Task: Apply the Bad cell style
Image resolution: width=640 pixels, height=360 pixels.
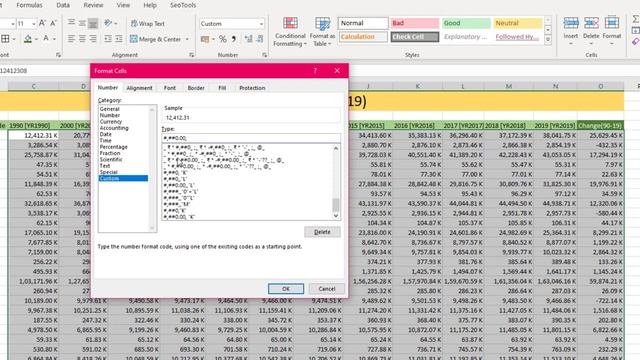Action: (414, 23)
